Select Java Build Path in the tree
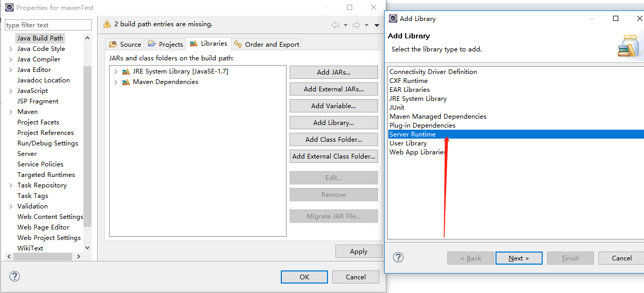The width and height of the screenshot is (644, 293). [x=40, y=38]
